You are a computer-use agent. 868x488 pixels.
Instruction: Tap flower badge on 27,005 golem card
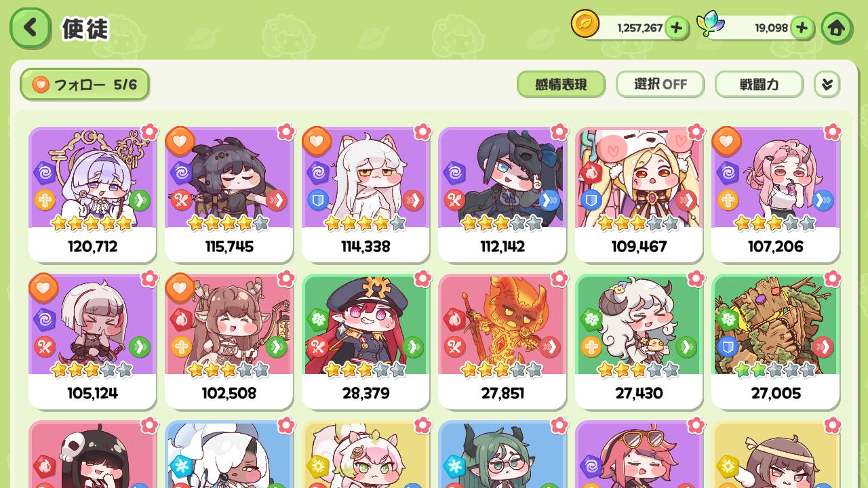[x=832, y=278]
